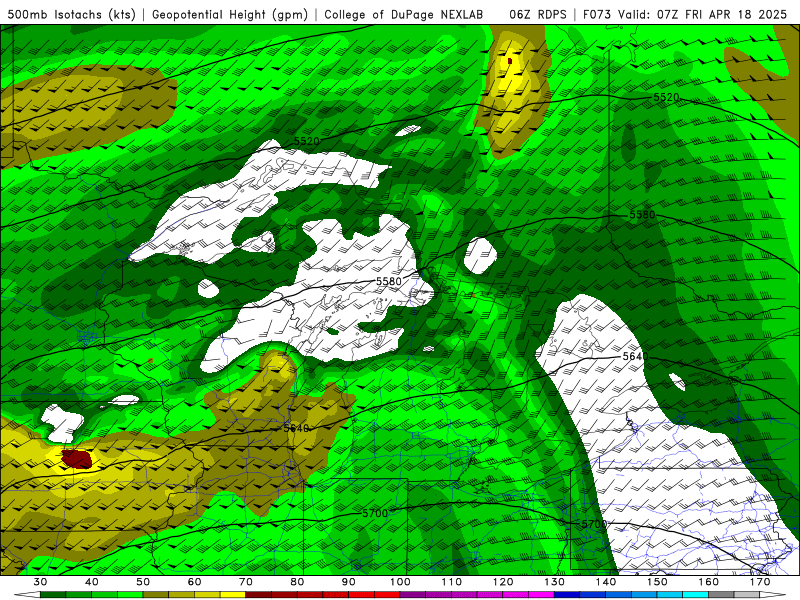Viewport: 800px width, 600px height.
Task: Click the bright magenta swatch in the color bar
Action: point(541,593)
